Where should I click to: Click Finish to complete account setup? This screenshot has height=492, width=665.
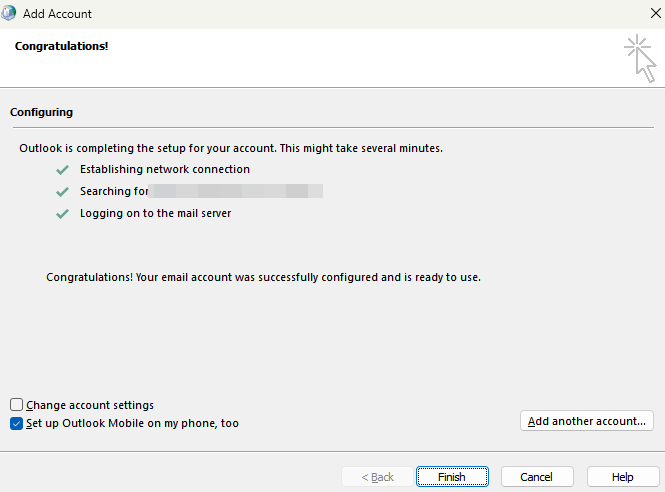point(452,477)
